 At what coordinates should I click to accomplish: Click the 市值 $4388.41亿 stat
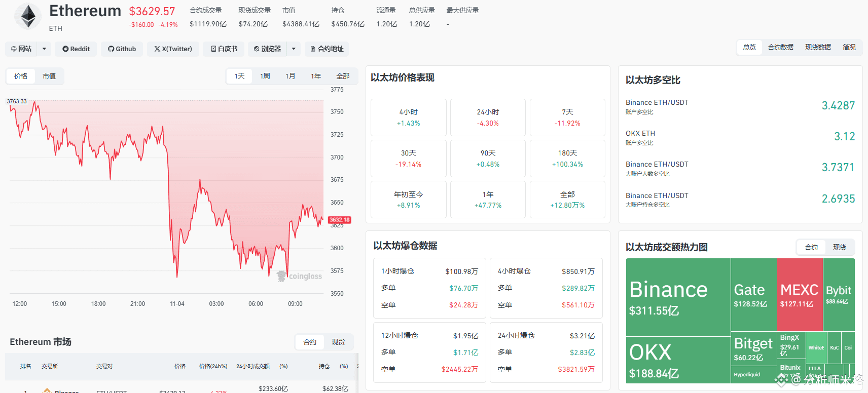point(301,17)
